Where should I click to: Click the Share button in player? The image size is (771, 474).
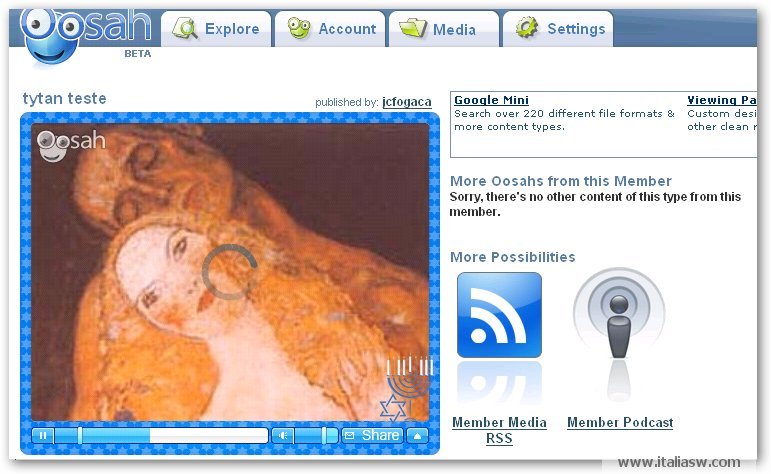point(372,435)
